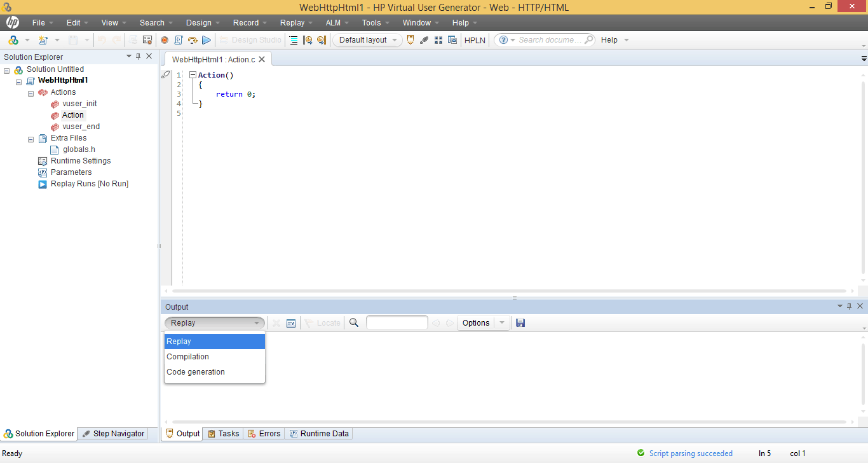Pin the Solution Explorer pane
868x463 pixels.
(139, 57)
